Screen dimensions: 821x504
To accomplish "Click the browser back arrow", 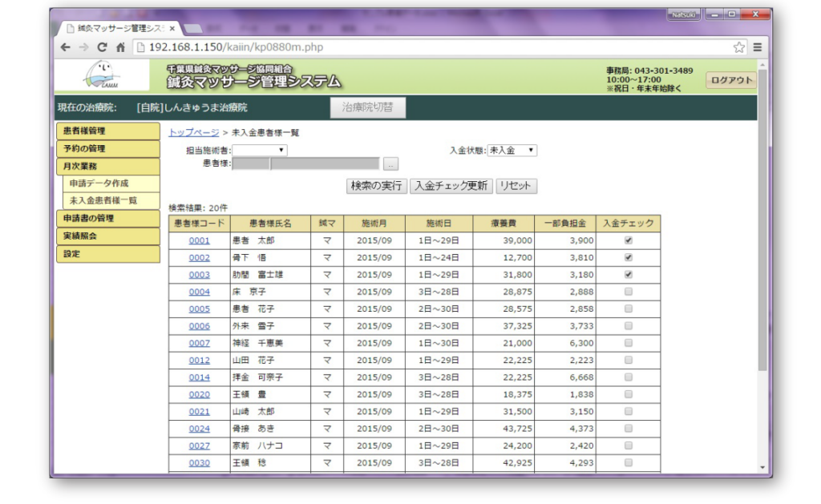I will tap(66, 47).
